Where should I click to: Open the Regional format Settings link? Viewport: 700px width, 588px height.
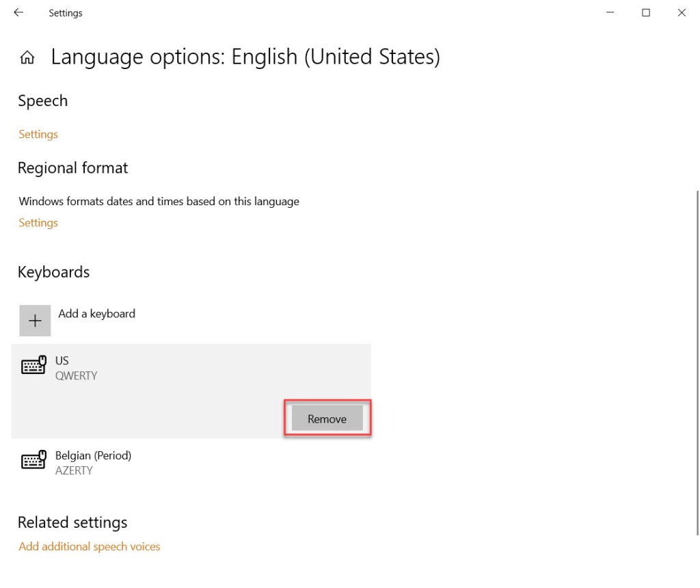click(x=38, y=222)
